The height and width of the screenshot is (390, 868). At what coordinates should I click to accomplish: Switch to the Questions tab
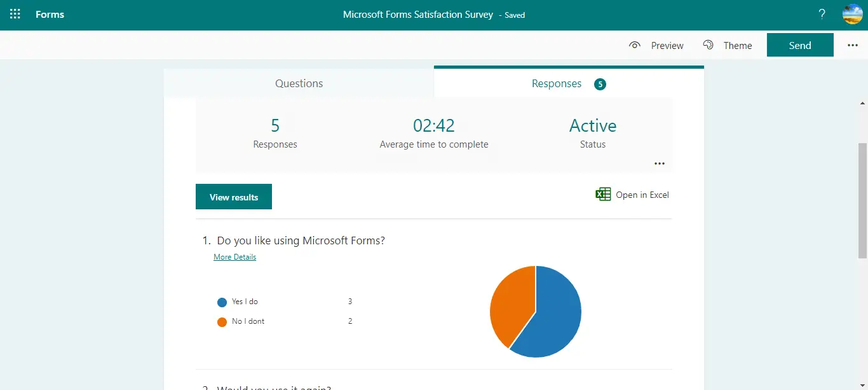[x=299, y=83]
